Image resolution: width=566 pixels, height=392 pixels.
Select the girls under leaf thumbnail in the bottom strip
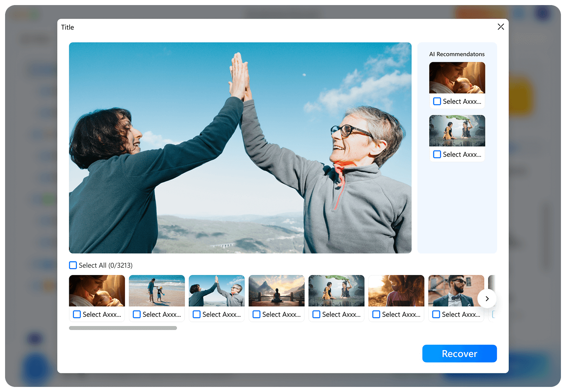pos(337,291)
